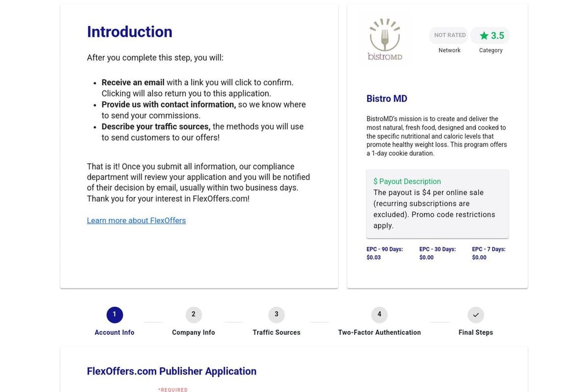Click the EPC - 30 Days value
Screen dimensions: 588x392
pos(426,258)
